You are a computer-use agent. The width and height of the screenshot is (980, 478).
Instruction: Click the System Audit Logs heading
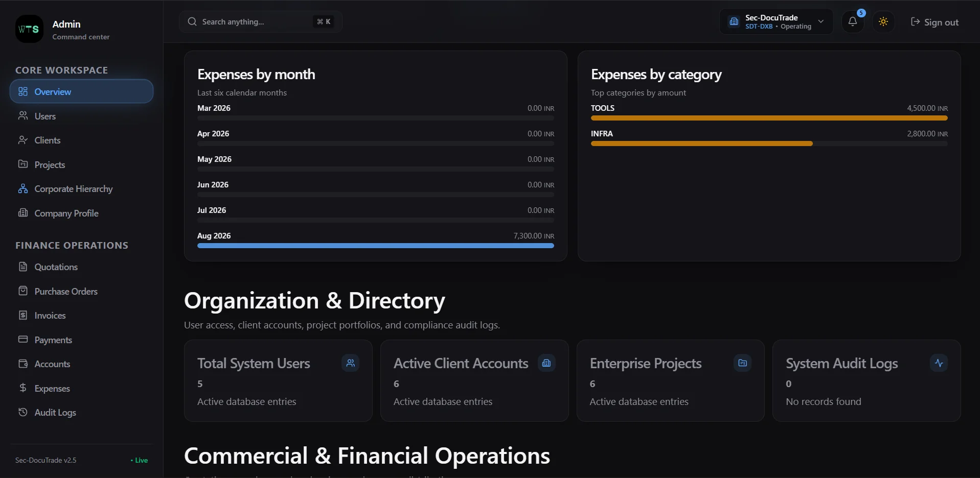coord(842,363)
